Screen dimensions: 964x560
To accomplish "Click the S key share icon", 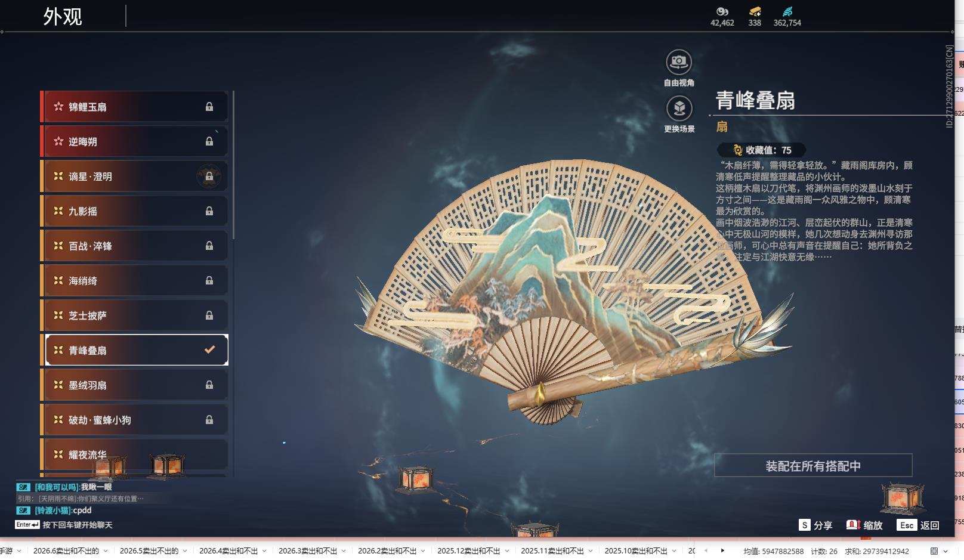I will pos(805,525).
